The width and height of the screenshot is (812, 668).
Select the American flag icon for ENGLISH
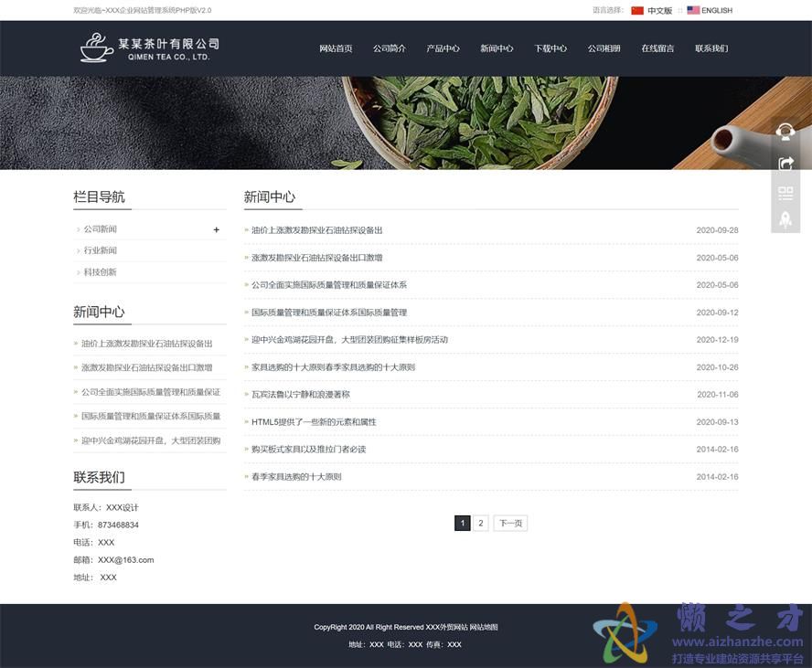(692, 11)
